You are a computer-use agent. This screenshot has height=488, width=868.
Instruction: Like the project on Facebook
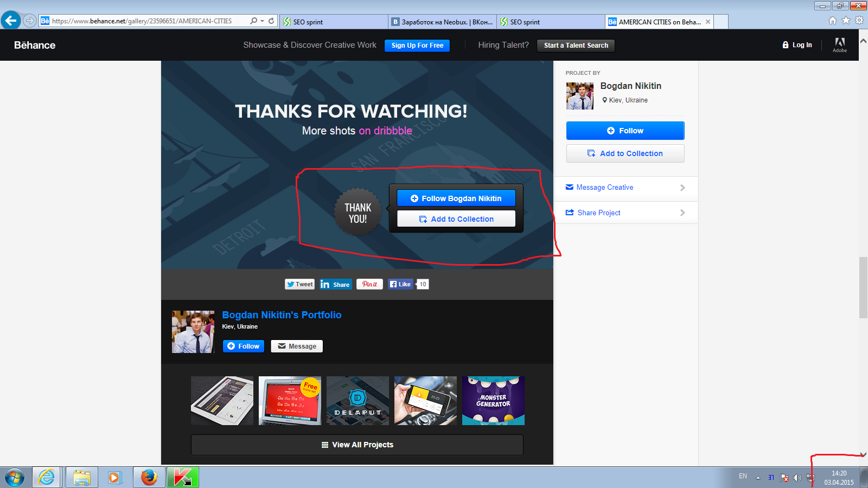pos(401,284)
